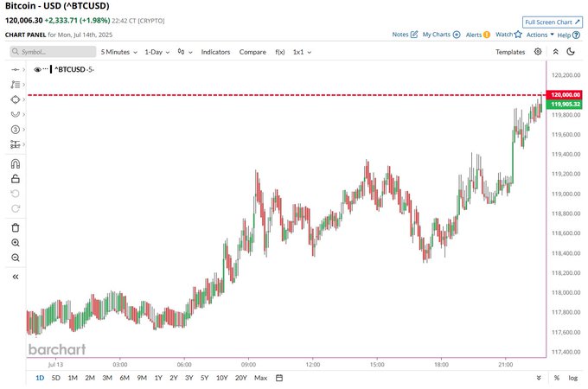The height and width of the screenshot is (389, 588).
Task: Collapse the drawing tools sidebar
Action: 16,277
